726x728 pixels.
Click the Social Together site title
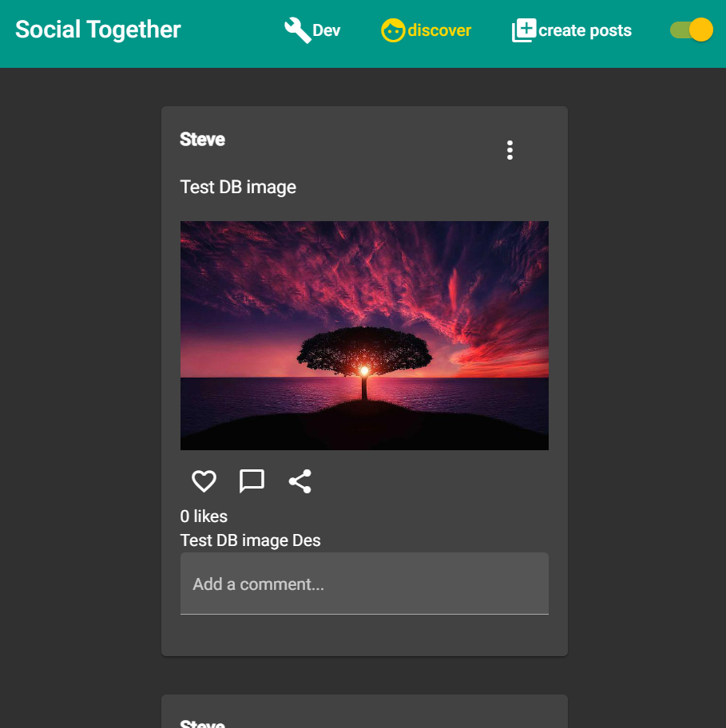tap(98, 30)
